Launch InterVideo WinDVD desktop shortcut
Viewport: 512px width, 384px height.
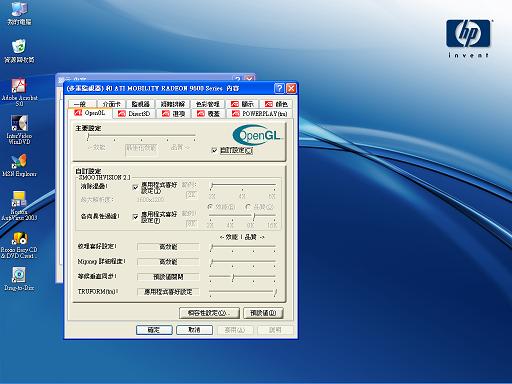pos(19,130)
